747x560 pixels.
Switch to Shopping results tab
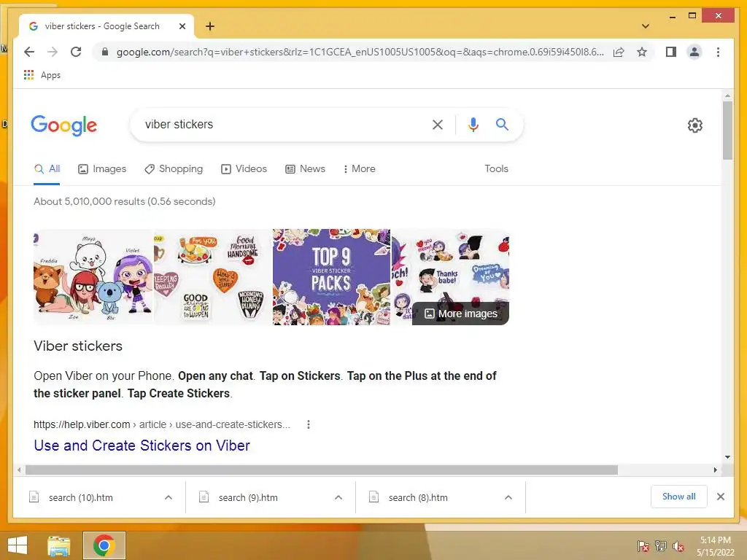point(174,169)
